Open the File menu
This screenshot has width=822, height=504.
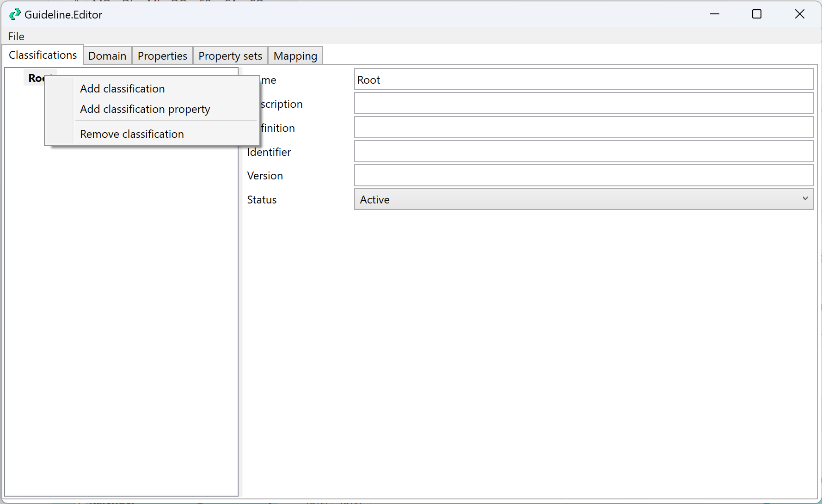(16, 37)
